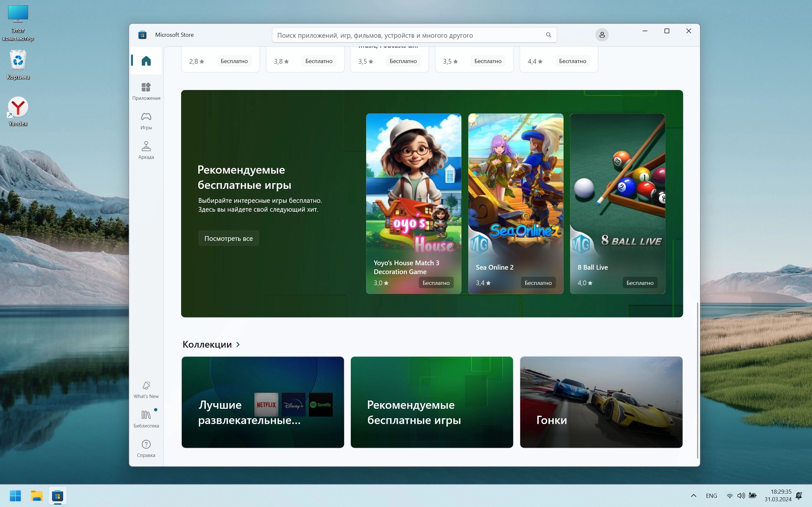Open the Библиотека page
This screenshot has width=812, height=507.
[x=146, y=419]
